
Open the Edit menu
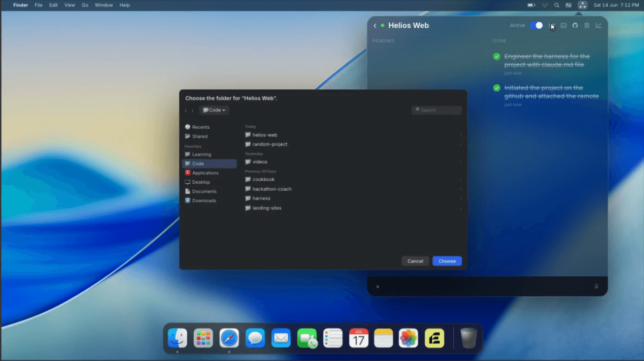pos(53,5)
